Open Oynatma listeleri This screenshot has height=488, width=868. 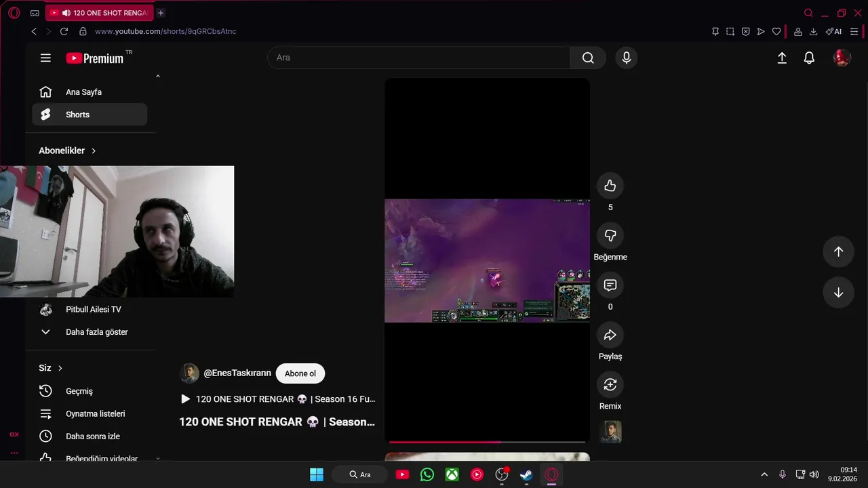(x=90, y=414)
